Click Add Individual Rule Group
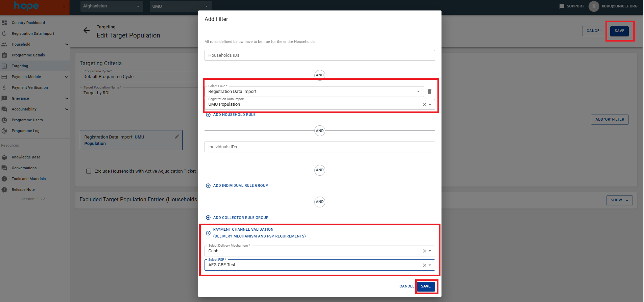 click(x=240, y=186)
